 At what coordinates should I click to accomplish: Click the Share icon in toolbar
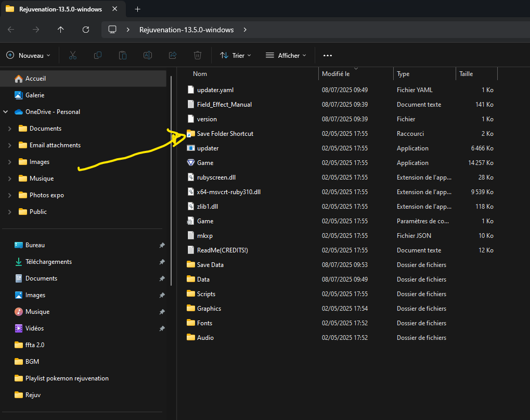(x=173, y=56)
